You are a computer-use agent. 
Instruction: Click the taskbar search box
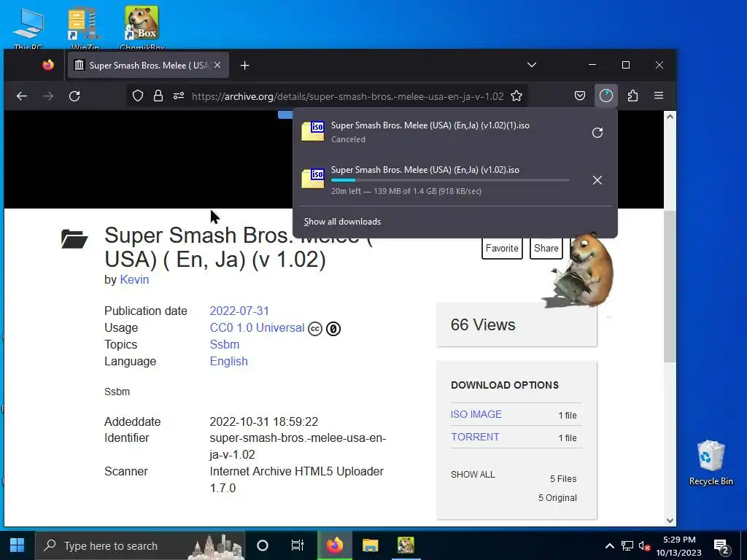click(x=140, y=545)
